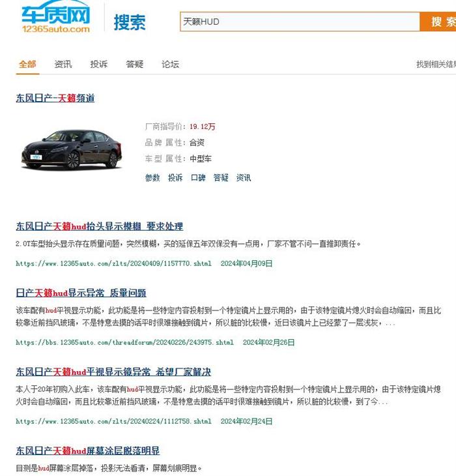Open the 投诉 link under car info

tap(175, 177)
